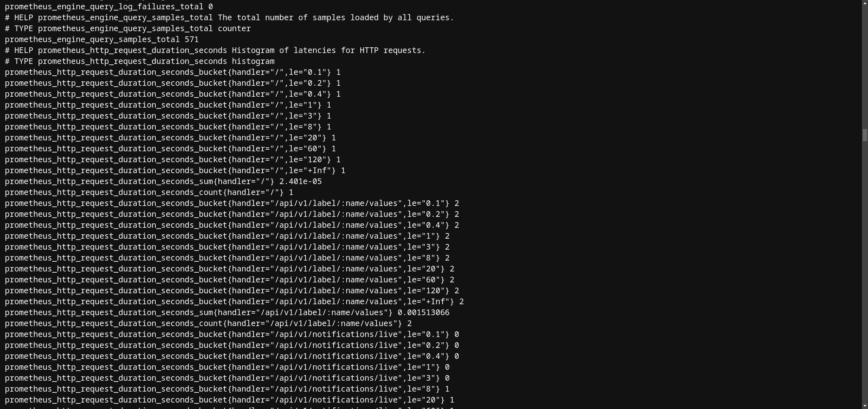Click notifications/live bucket line le="0.1"
This screenshot has height=409, width=868.
(232, 335)
